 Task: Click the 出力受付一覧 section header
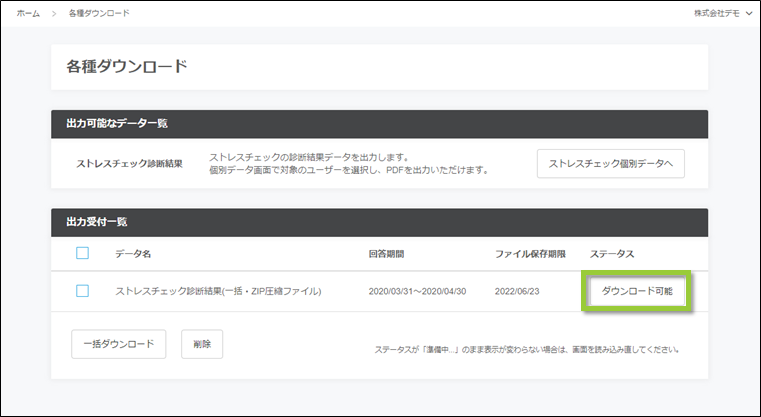coord(96,221)
